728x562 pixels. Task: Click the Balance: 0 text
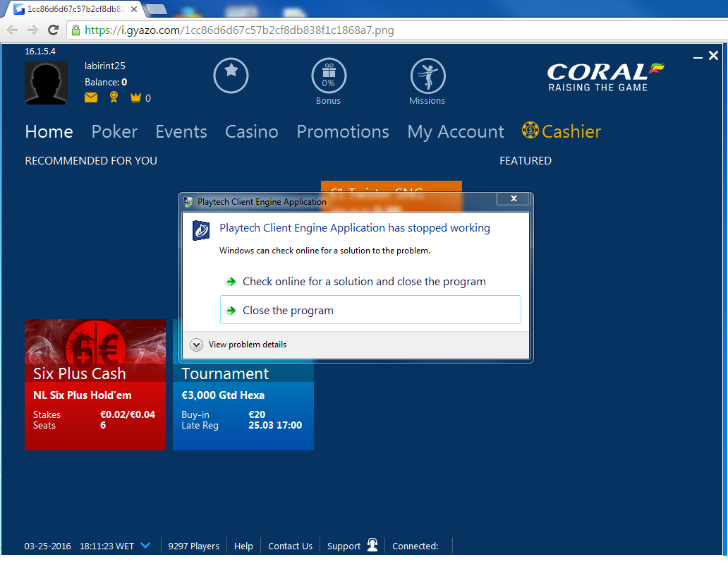pos(106,83)
